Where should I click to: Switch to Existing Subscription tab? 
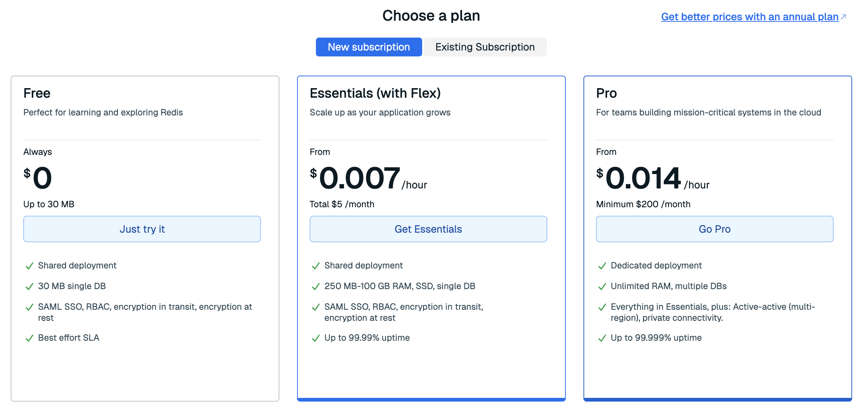click(x=485, y=47)
